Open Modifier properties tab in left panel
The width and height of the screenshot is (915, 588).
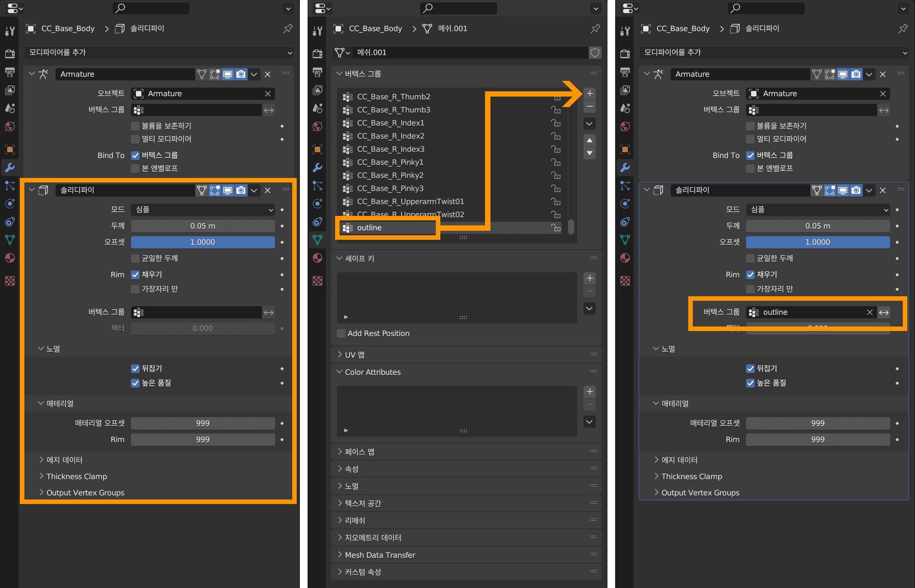click(x=10, y=168)
